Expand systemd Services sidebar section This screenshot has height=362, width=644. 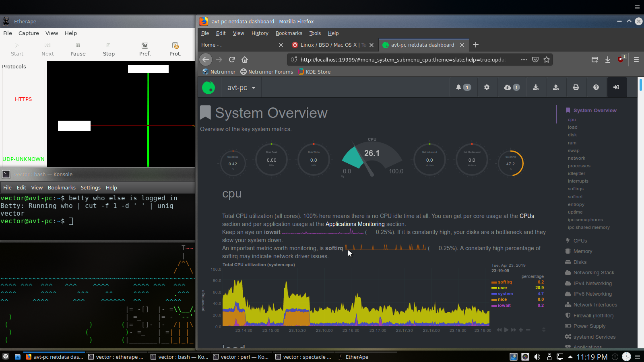(594, 337)
